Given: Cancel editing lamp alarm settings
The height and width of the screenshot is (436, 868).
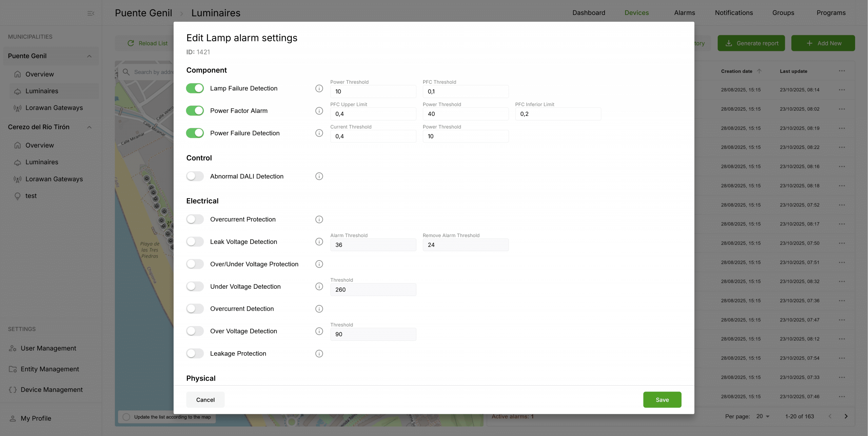Looking at the screenshot, I should (x=205, y=400).
